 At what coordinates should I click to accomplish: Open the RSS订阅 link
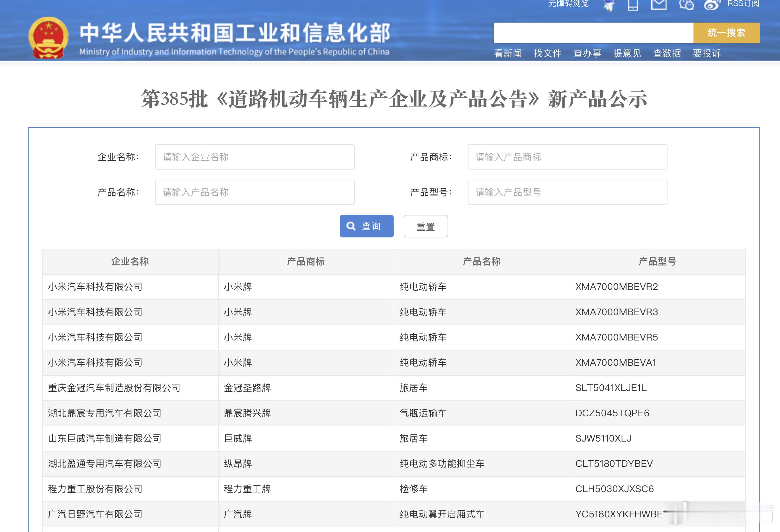pyautogui.click(x=743, y=3)
